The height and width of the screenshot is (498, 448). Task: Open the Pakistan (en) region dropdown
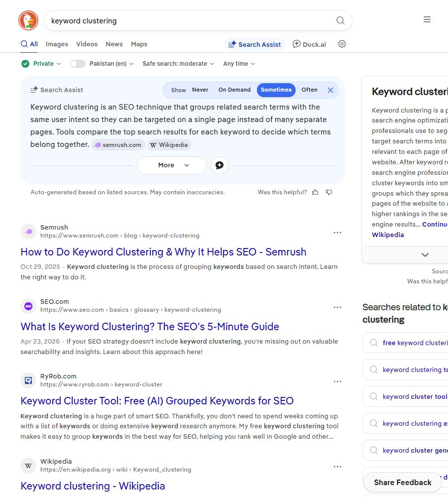point(112,64)
